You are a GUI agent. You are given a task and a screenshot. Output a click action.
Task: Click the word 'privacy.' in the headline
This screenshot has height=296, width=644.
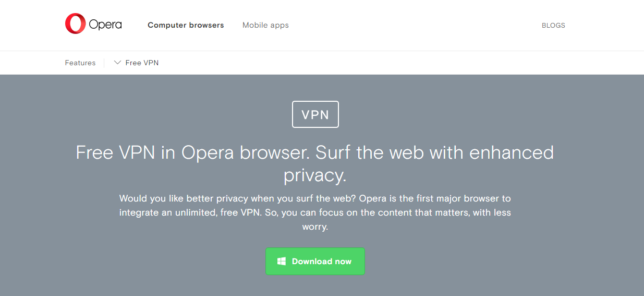[315, 175]
